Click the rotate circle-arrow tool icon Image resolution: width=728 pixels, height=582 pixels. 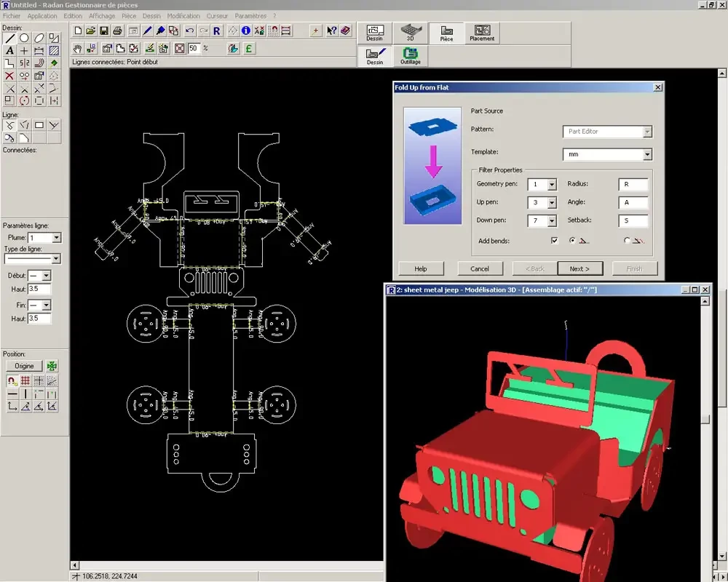[24, 100]
